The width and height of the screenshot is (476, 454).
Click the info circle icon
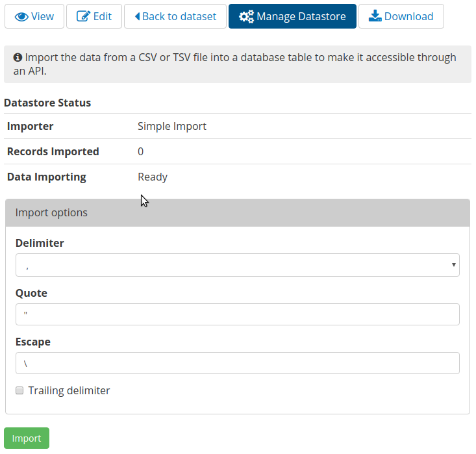click(18, 58)
